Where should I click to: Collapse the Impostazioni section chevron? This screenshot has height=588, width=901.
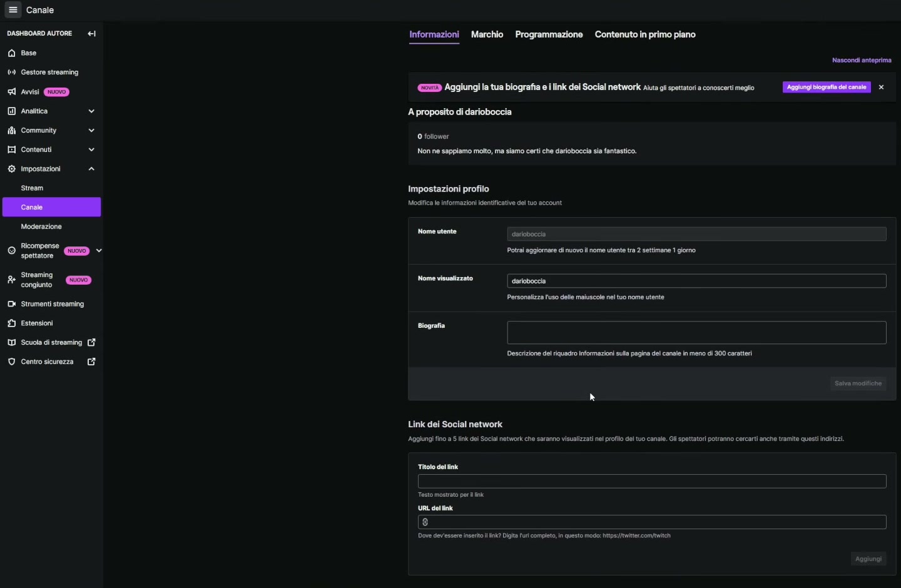[91, 169]
